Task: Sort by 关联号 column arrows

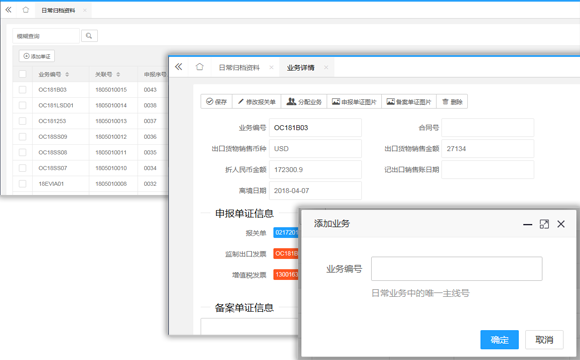Action: (x=118, y=74)
